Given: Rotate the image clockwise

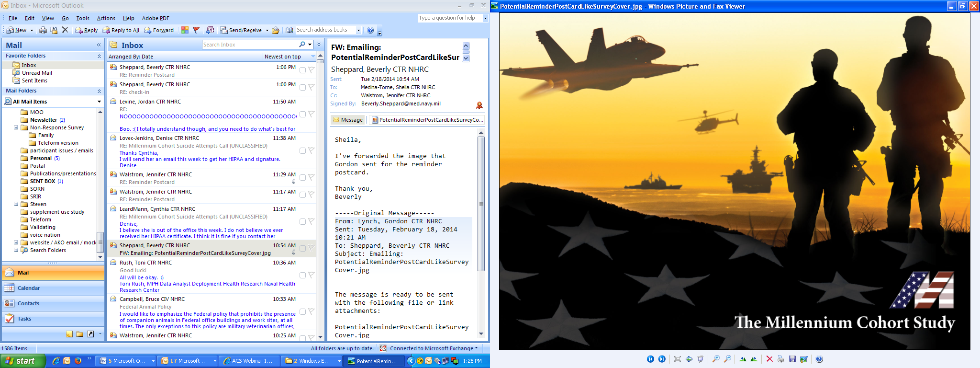Looking at the screenshot, I should pos(743,359).
